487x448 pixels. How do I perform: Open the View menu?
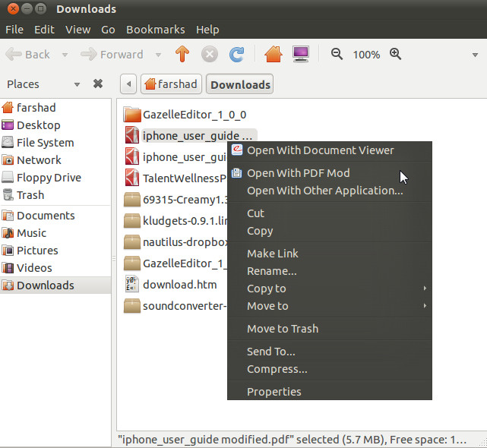[78, 30]
